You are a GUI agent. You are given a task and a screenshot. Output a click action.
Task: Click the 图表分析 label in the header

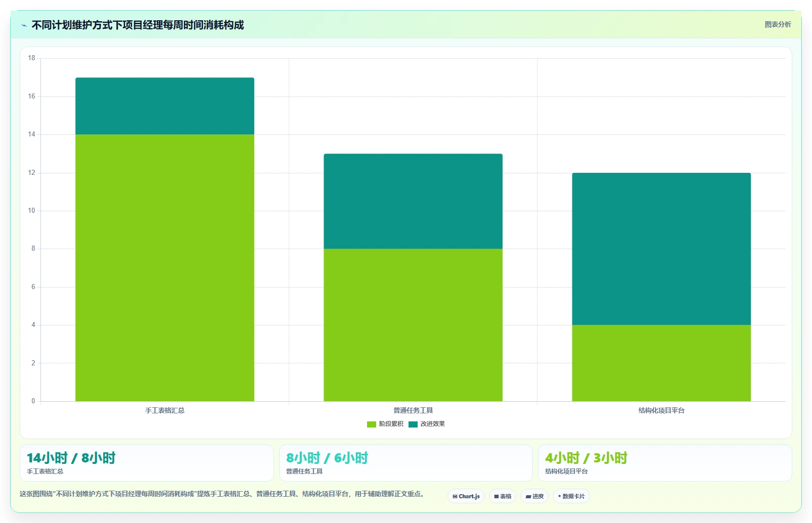778,24
